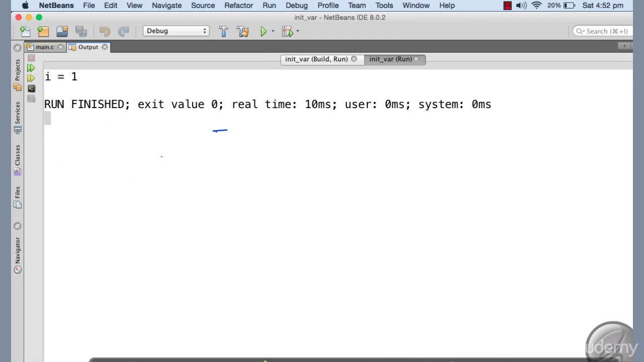The height and width of the screenshot is (362, 644).
Task: Open the Window menu
Action: click(x=416, y=6)
